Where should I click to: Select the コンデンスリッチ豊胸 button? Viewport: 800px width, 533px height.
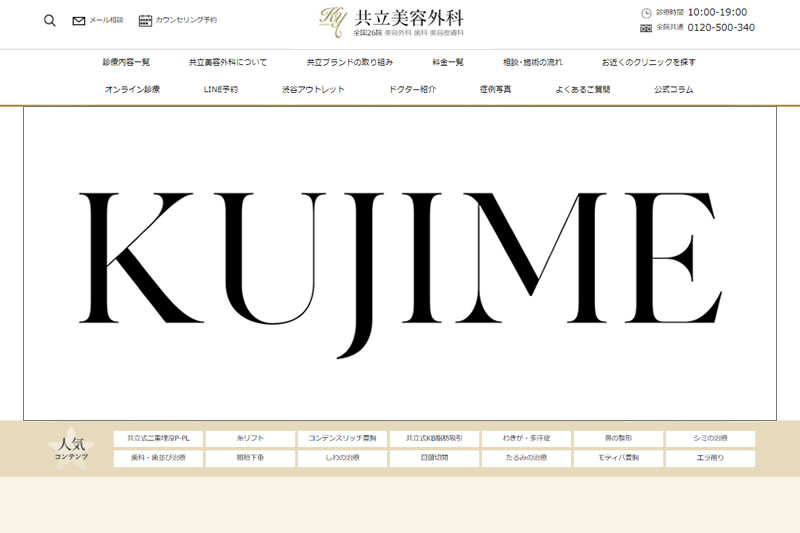click(x=342, y=439)
